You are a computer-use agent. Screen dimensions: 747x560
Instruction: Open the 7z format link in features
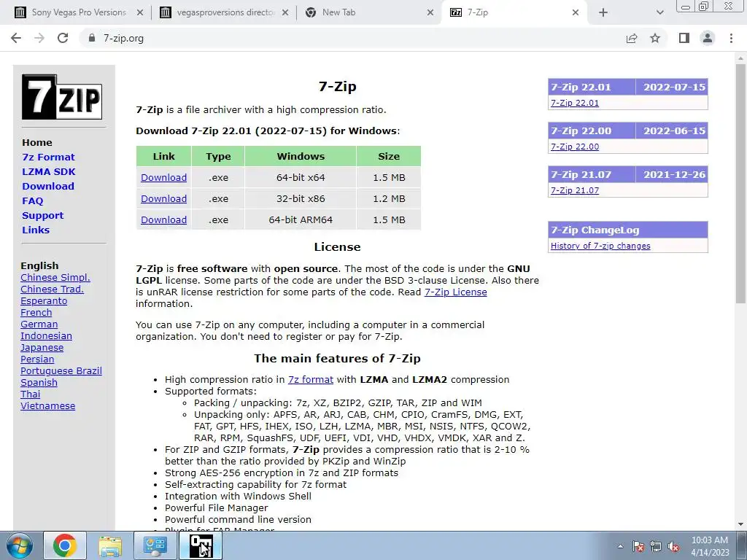click(x=311, y=379)
